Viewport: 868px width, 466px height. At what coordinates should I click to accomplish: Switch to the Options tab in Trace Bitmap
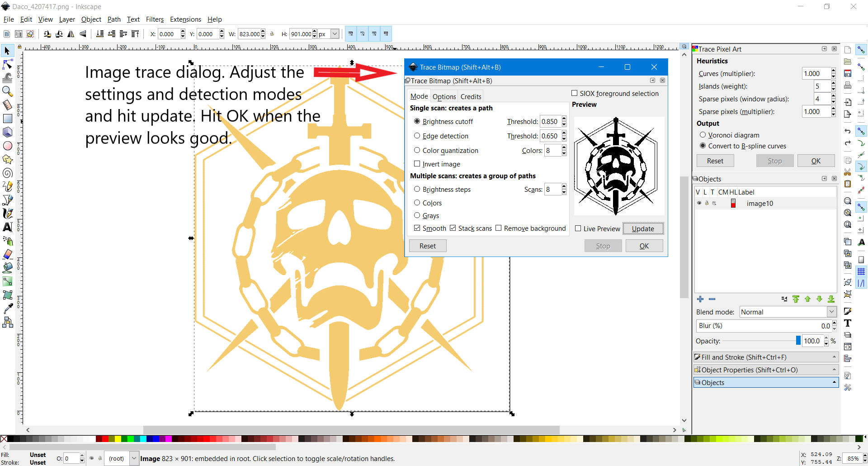coord(443,96)
